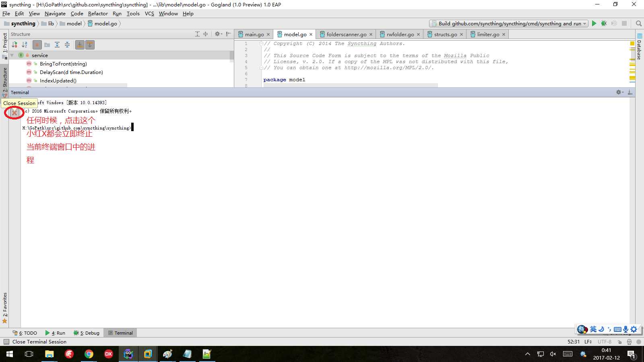
Task: Click the Structure panel scrollbar
Action: (232, 56)
